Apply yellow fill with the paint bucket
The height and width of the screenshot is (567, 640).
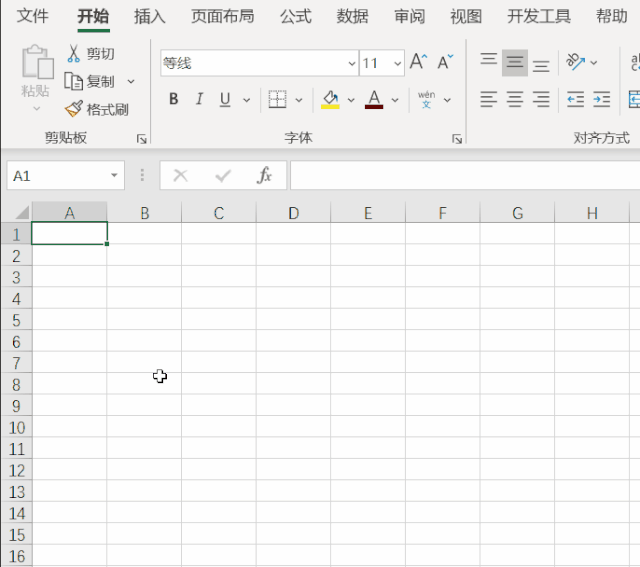pos(330,99)
